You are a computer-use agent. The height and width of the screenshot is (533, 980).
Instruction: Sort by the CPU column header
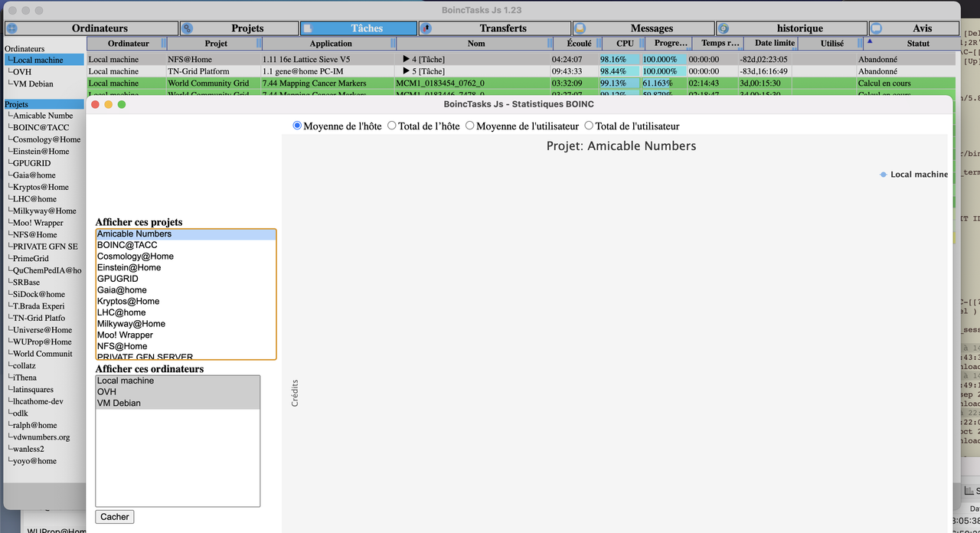(625, 44)
